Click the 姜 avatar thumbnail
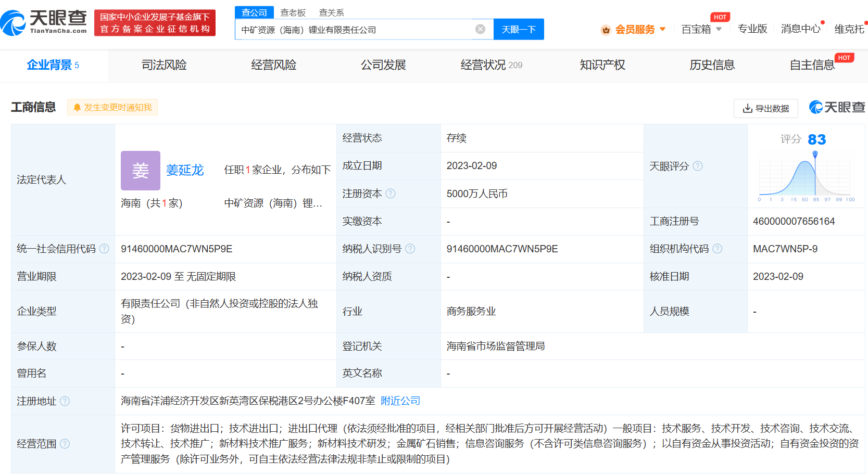The height and width of the screenshot is (475, 868). point(141,171)
